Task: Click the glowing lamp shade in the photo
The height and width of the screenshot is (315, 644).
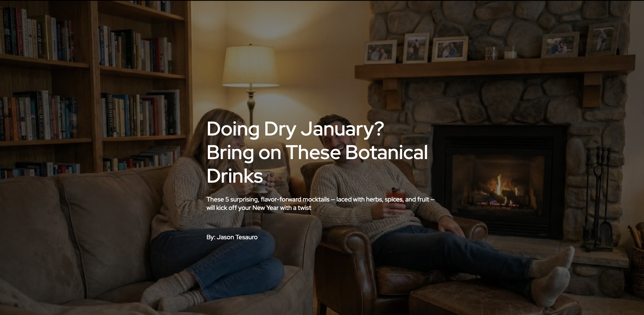Action: pyautogui.click(x=250, y=66)
